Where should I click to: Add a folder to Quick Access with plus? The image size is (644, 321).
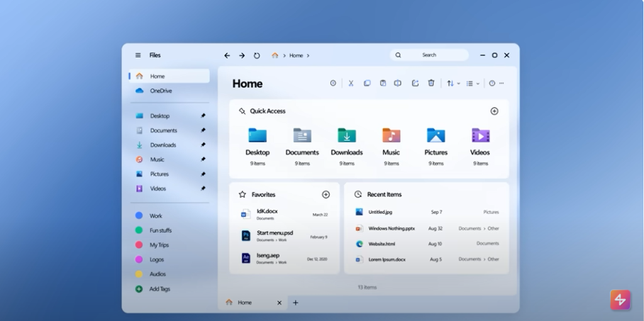(x=494, y=111)
